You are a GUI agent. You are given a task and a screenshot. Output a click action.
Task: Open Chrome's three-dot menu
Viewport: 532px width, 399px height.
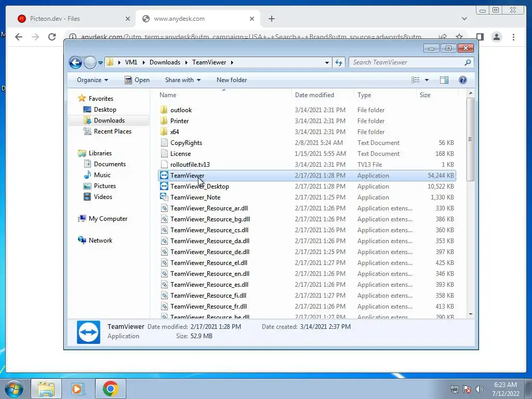[513, 37]
